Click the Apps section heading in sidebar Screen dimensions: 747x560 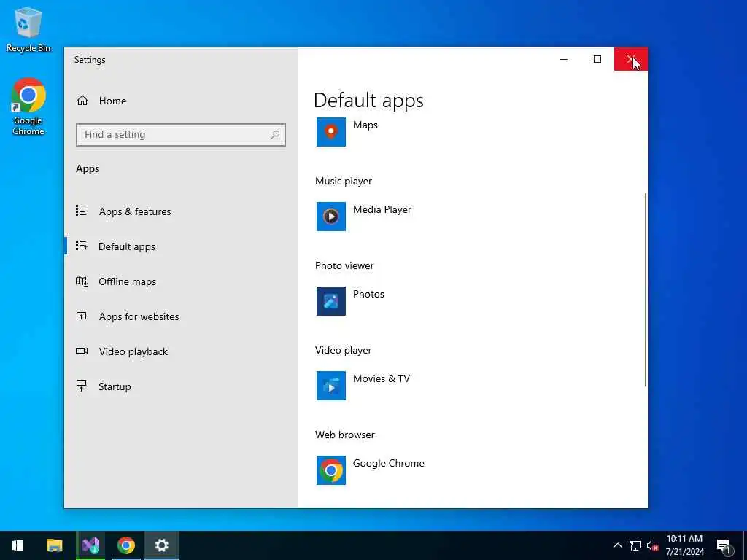click(88, 168)
